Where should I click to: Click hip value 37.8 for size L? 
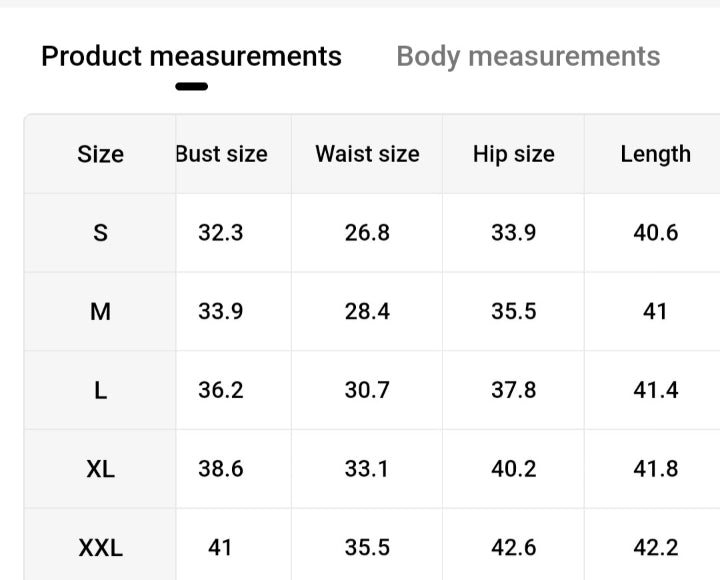click(513, 390)
